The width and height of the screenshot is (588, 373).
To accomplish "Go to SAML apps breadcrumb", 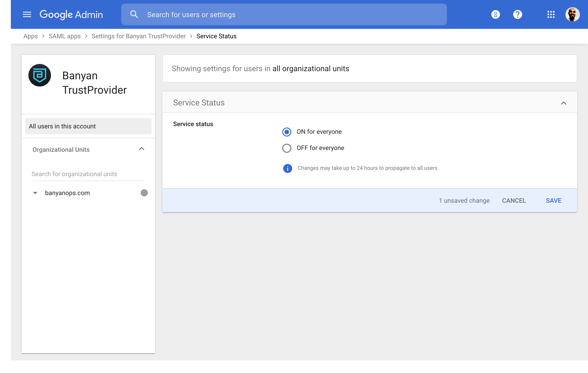I will click(65, 36).
